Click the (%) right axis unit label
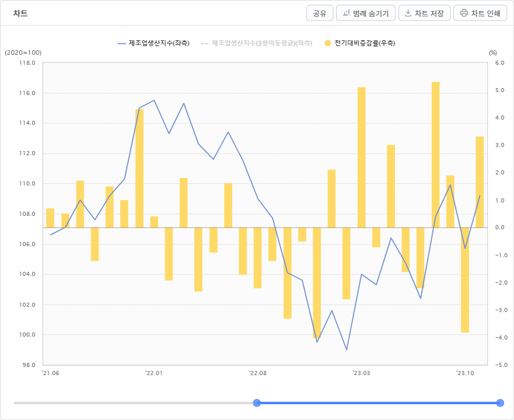Image resolution: width=514 pixels, height=420 pixels. (x=492, y=52)
